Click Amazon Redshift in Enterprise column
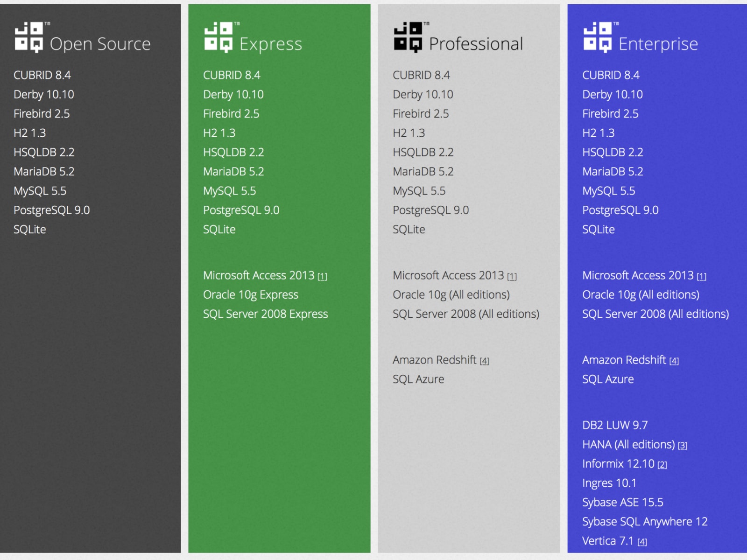The height and width of the screenshot is (560, 747). tap(624, 360)
